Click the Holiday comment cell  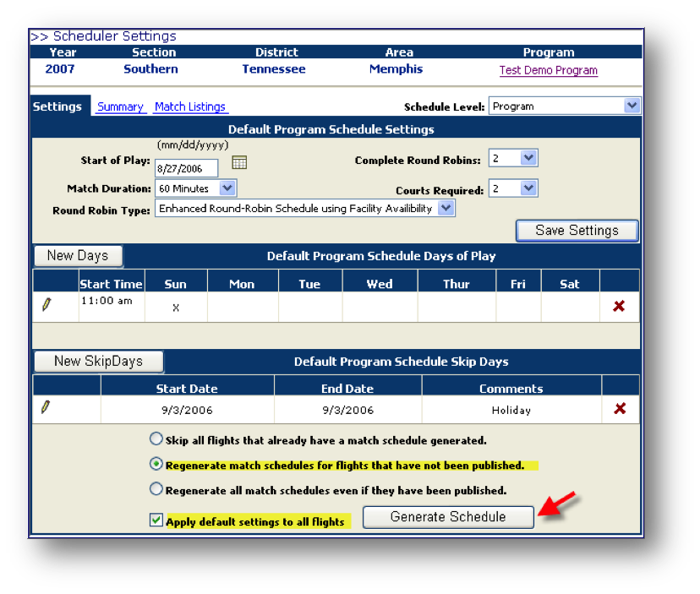click(511, 410)
